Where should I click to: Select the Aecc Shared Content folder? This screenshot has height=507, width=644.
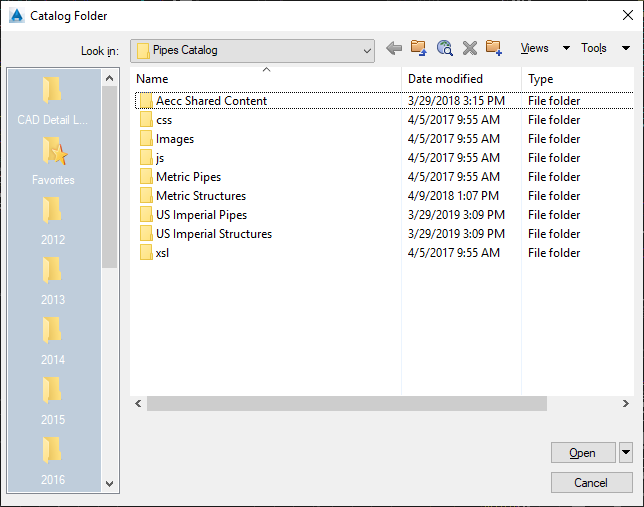coord(211,101)
